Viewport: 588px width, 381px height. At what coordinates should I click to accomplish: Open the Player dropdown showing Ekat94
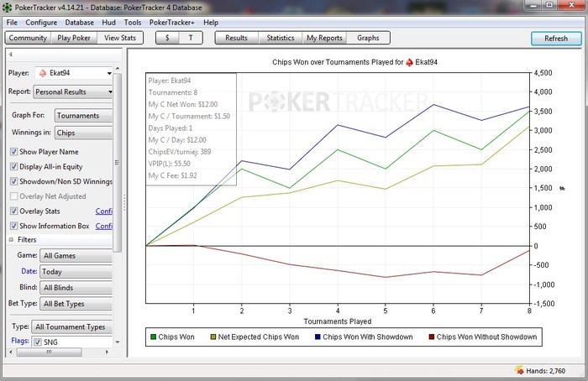tap(74, 73)
